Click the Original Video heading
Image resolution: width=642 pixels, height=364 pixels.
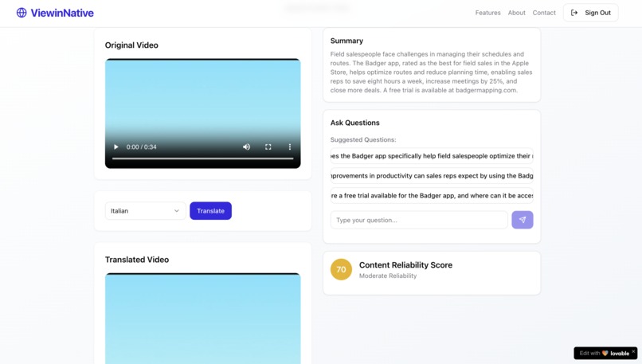click(131, 45)
